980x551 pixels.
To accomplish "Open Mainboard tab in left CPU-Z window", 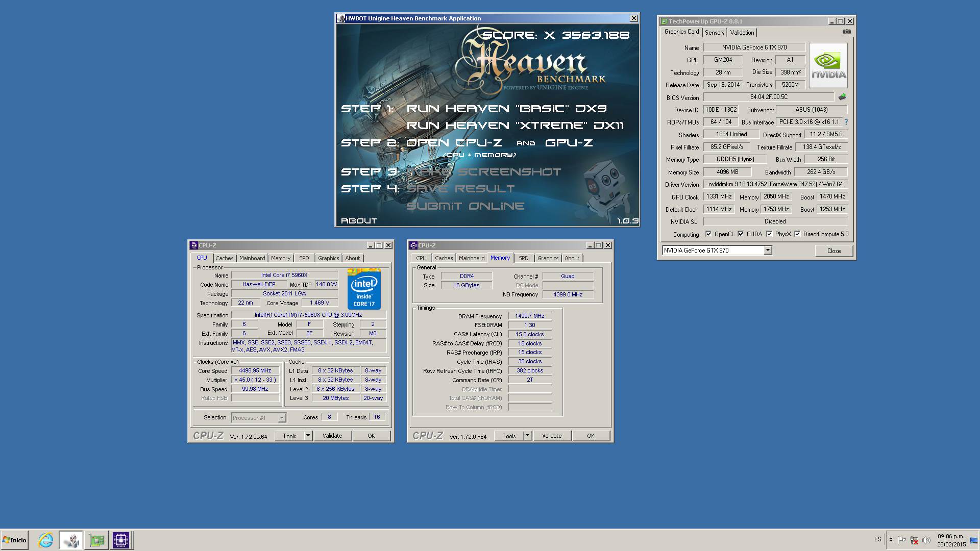I will click(252, 258).
